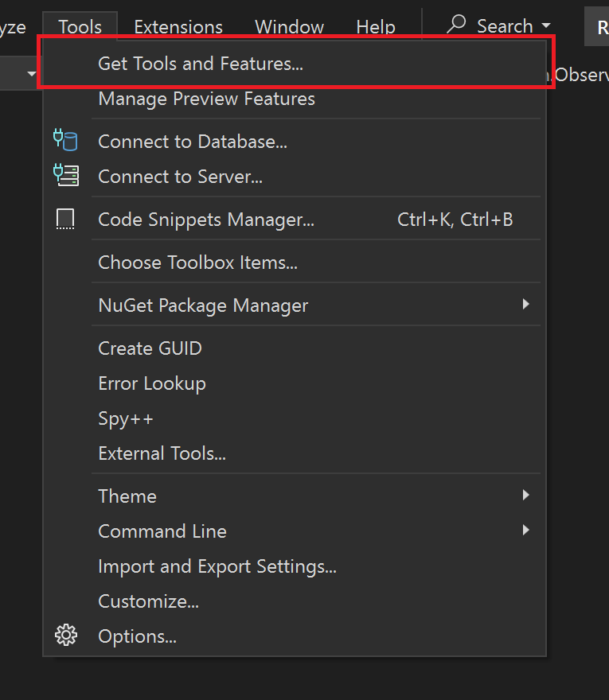
Task: Choose Connect to Database entry
Action: (295, 142)
